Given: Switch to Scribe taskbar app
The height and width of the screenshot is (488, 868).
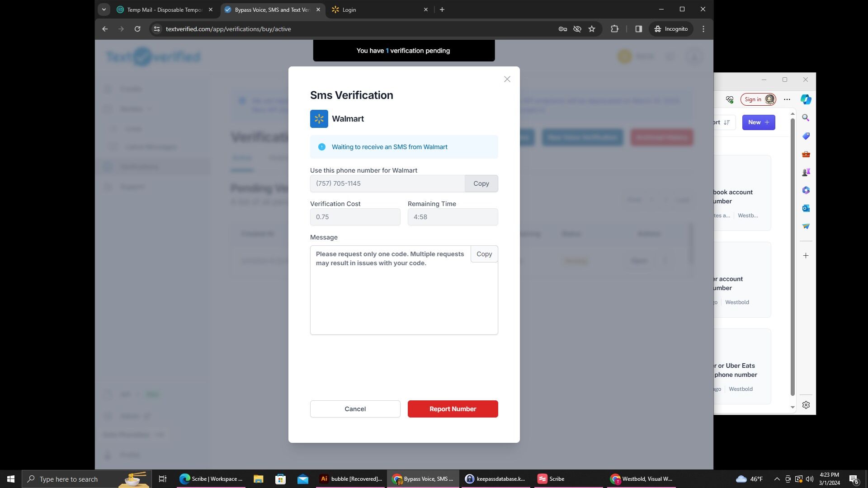Looking at the screenshot, I should (567, 479).
